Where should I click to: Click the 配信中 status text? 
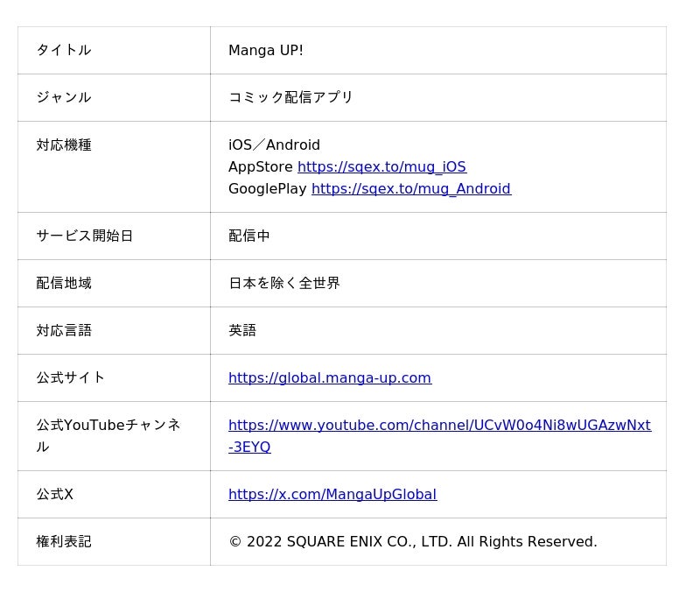coord(249,236)
